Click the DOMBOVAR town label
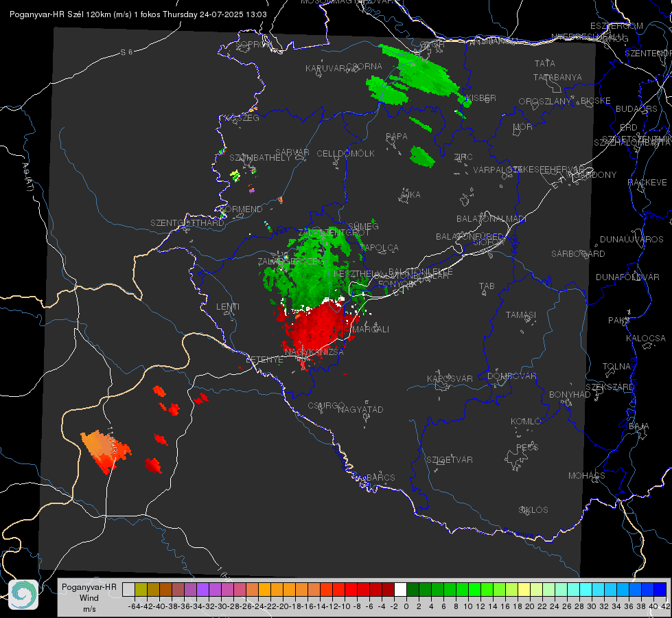Viewport: 672px width, 618px height. 511,376
